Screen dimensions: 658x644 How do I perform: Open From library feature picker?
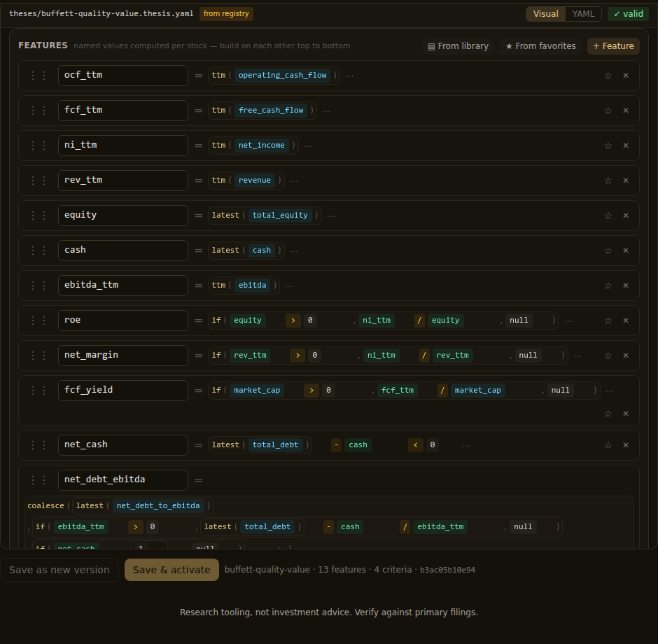(x=458, y=46)
